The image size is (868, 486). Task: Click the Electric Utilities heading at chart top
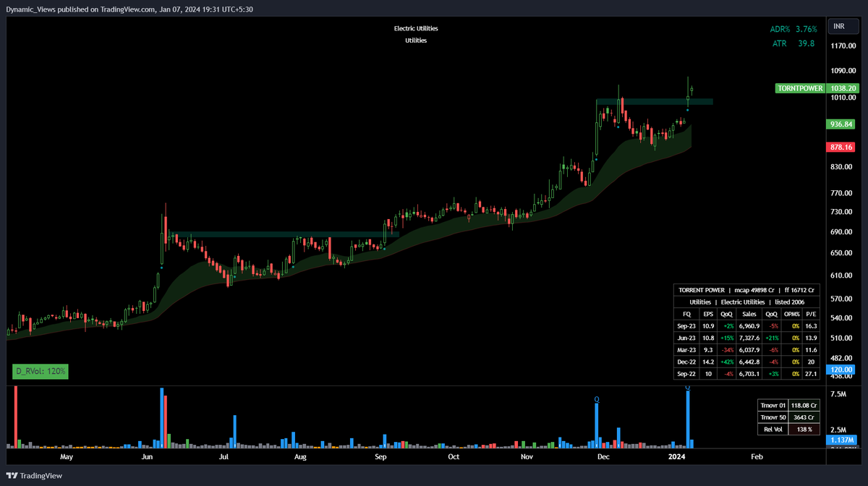[x=416, y=28]
